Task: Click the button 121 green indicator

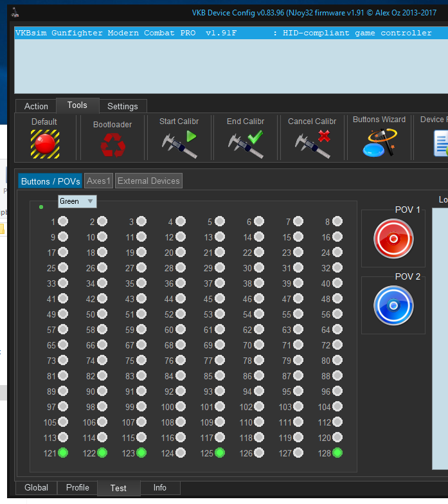Action: [x=63, y=453]
